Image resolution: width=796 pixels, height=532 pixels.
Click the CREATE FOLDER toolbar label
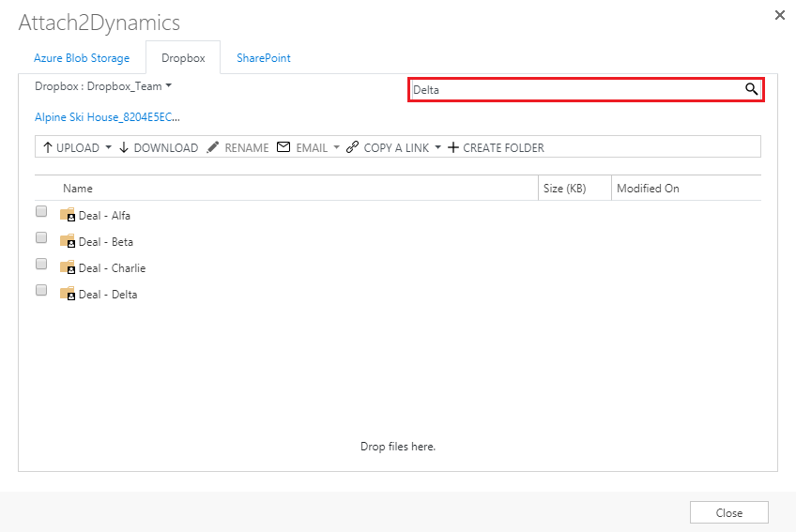coord(503,147)
